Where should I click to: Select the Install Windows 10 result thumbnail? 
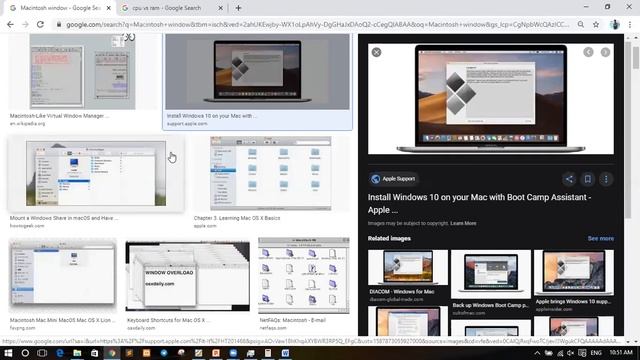click(x=257, y=72)
